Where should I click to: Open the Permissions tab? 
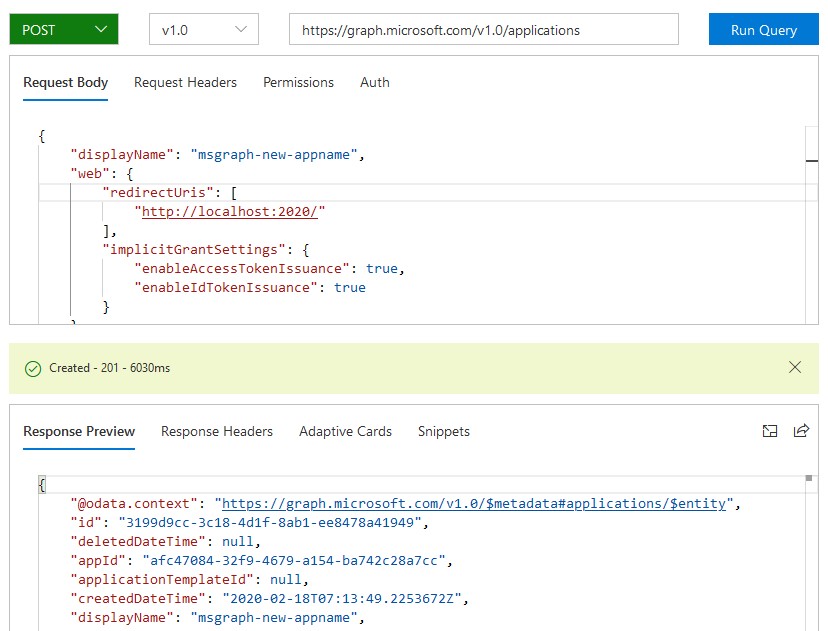pos(298,82)
